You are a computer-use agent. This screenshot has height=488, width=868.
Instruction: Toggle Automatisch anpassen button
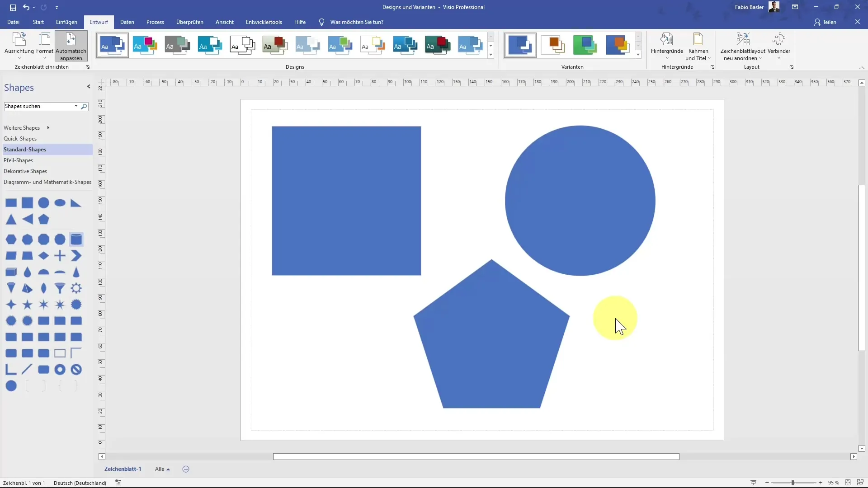(71, 46)
